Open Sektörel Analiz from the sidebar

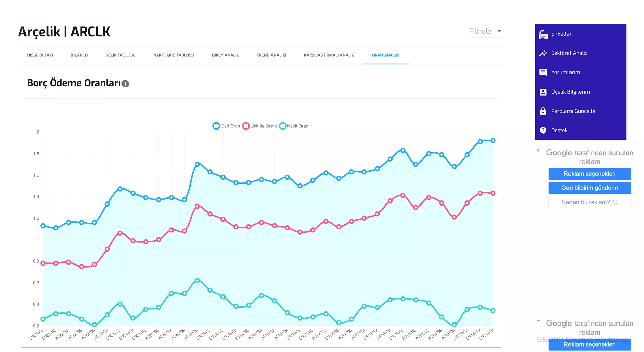[x=580, y=53]
